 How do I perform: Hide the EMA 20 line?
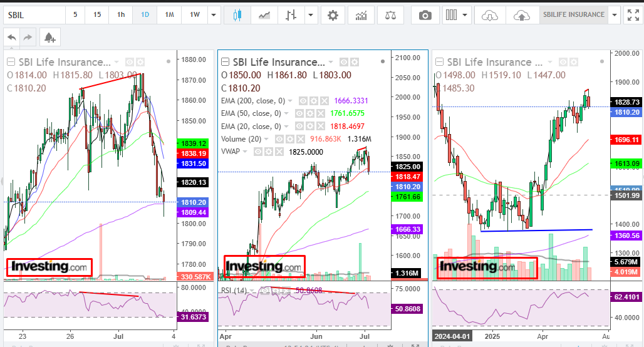tap(299, 126)
